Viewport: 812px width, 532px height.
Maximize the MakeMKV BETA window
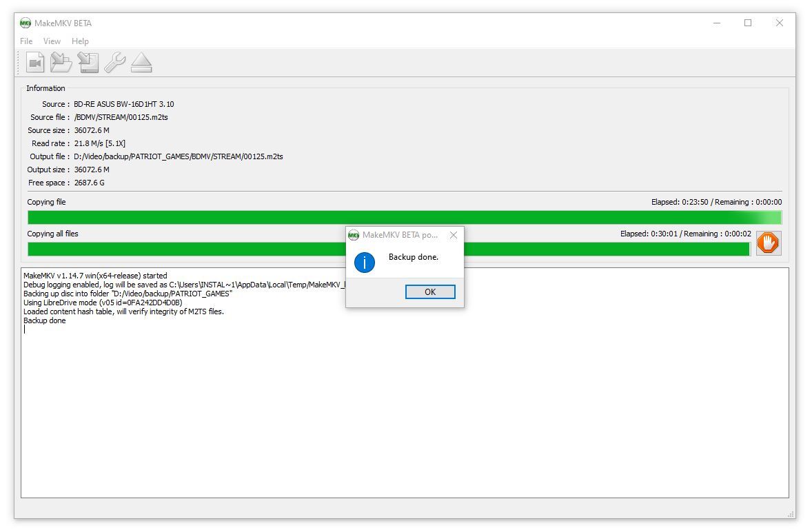(x=748, y=23)
